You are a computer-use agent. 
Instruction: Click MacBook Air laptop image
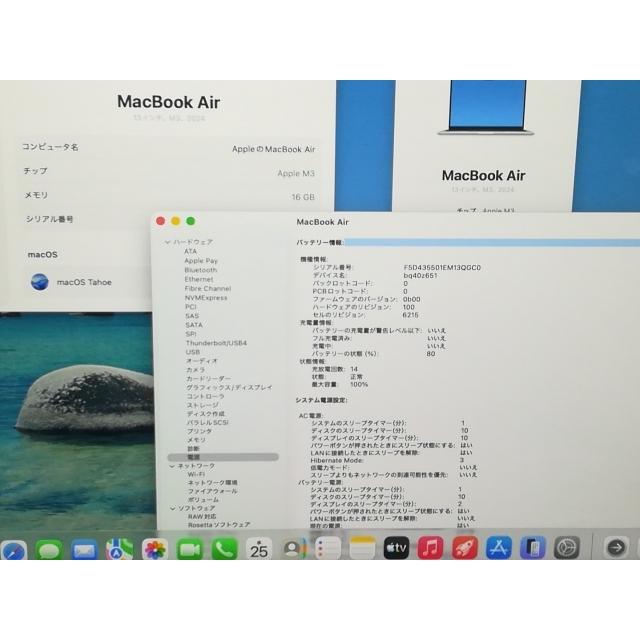[485, 108]
